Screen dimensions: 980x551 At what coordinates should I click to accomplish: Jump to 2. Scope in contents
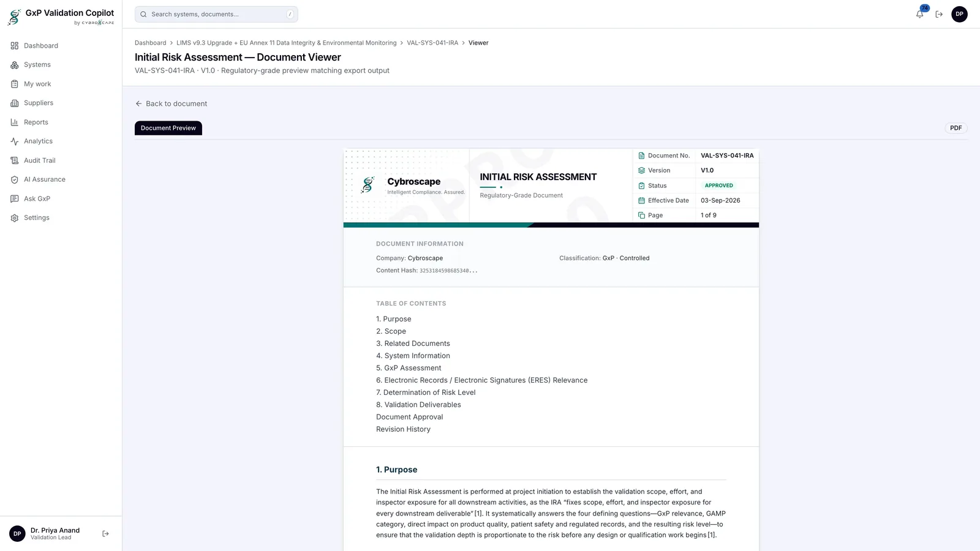(x=391, y=331)
